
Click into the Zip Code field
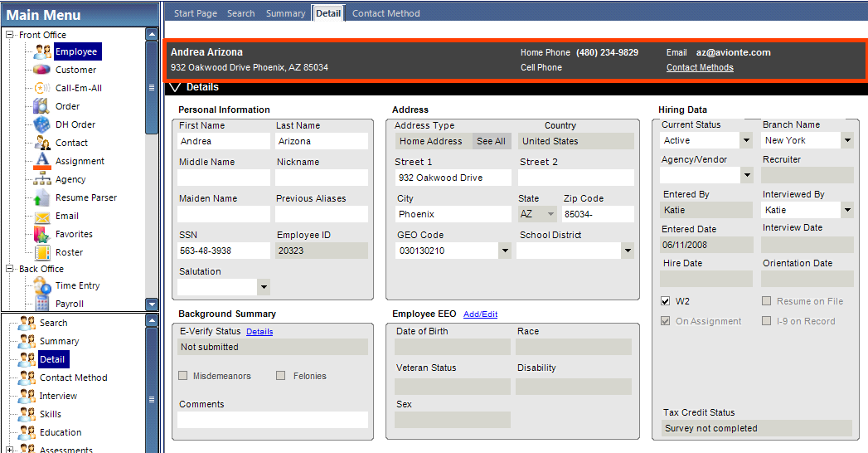point(598,214)
